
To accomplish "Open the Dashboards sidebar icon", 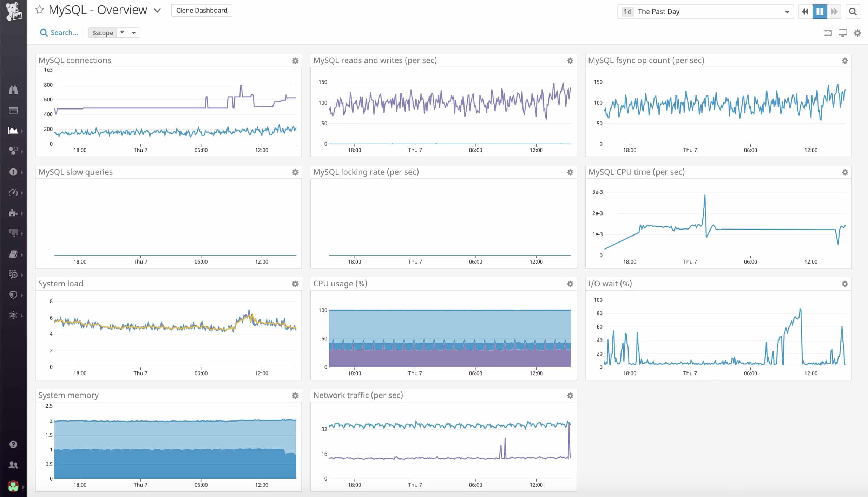I will [13, 131].
